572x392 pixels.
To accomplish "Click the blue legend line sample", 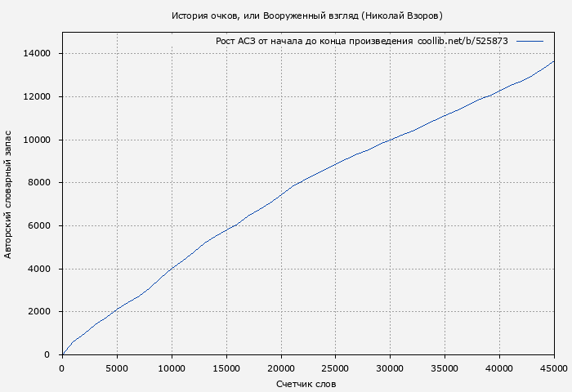I will coord(530,40).
